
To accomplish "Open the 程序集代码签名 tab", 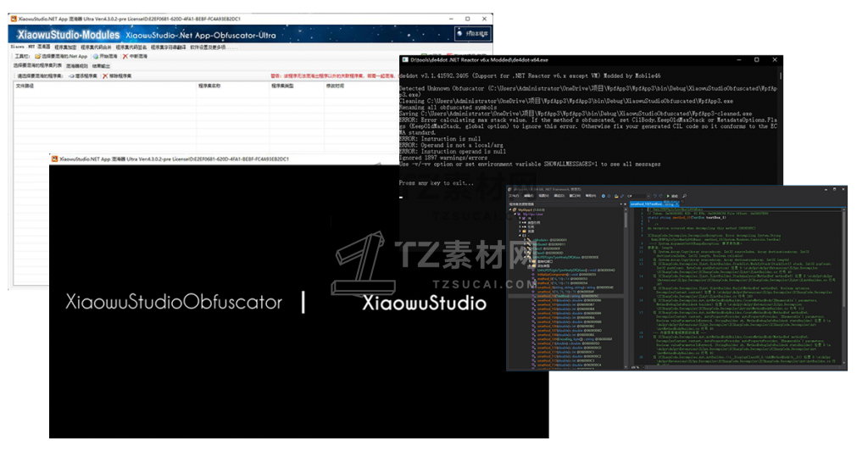I will (x=131, y=47).
